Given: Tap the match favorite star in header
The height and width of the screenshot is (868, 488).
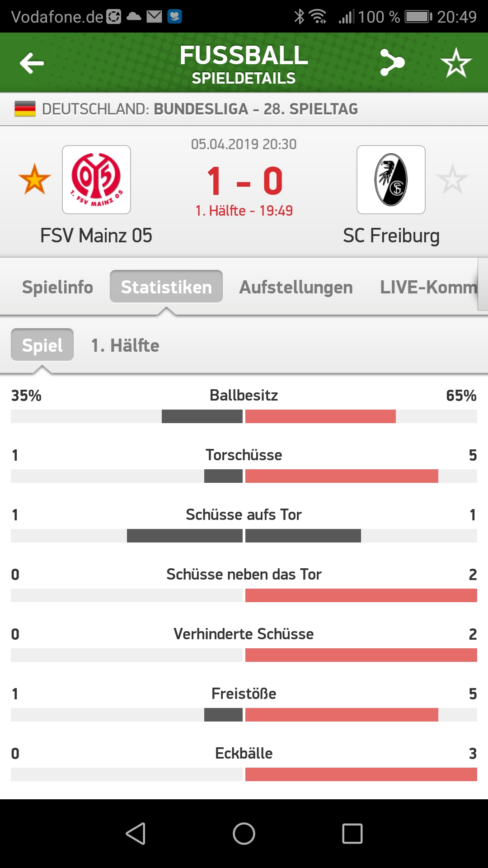Looking at the screenshot, I should [455, 63].
